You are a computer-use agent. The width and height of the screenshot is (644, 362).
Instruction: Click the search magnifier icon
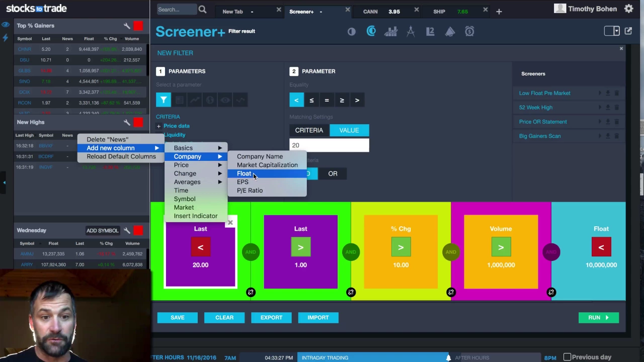pos(202,10)
